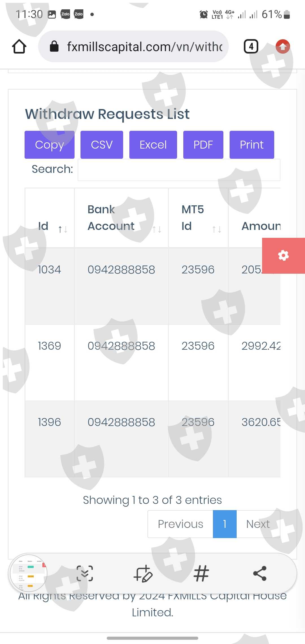Tap the hashtag tag icon
Image resolution: width=305 pixels, height=644 pixels.
coord(201,573)
